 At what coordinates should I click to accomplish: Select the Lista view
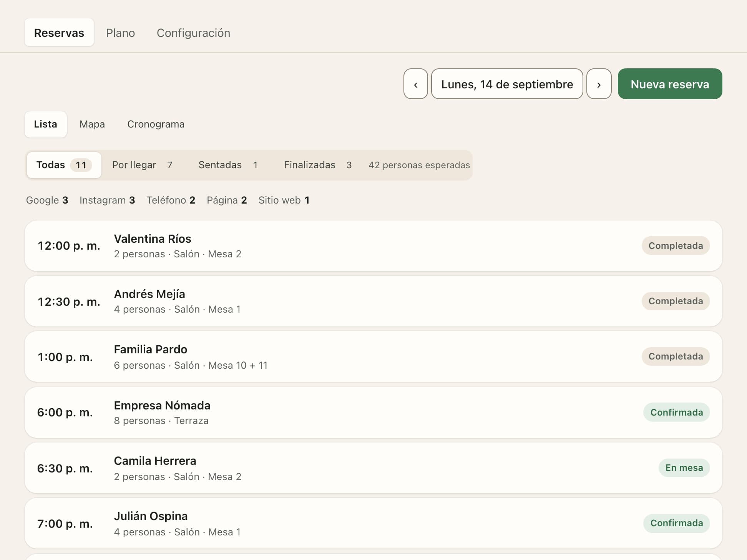point(46,124)
